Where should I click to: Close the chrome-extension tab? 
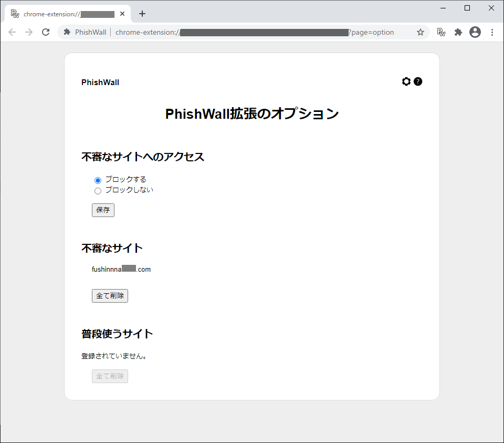click(x=122, y=14)
